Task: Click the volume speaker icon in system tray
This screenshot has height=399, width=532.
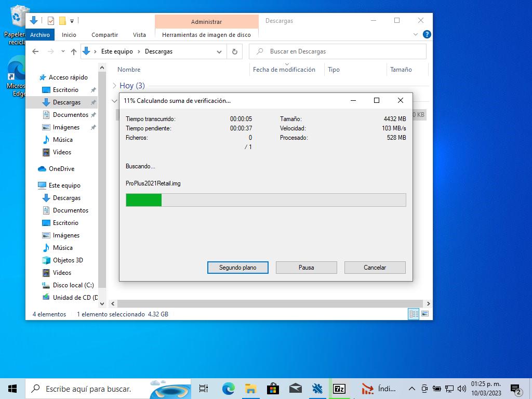Action: point(461,389)
